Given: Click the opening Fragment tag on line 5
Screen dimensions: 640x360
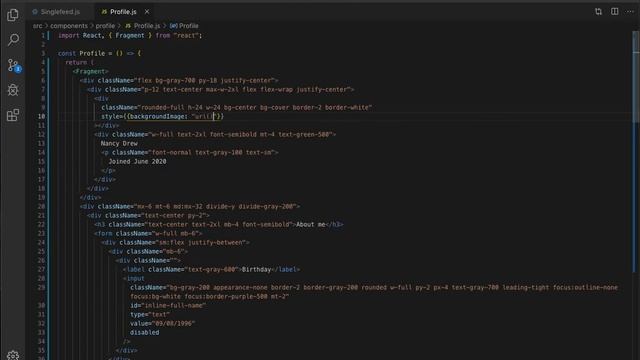Looking at the screenshot, I should tap(90, 71).
